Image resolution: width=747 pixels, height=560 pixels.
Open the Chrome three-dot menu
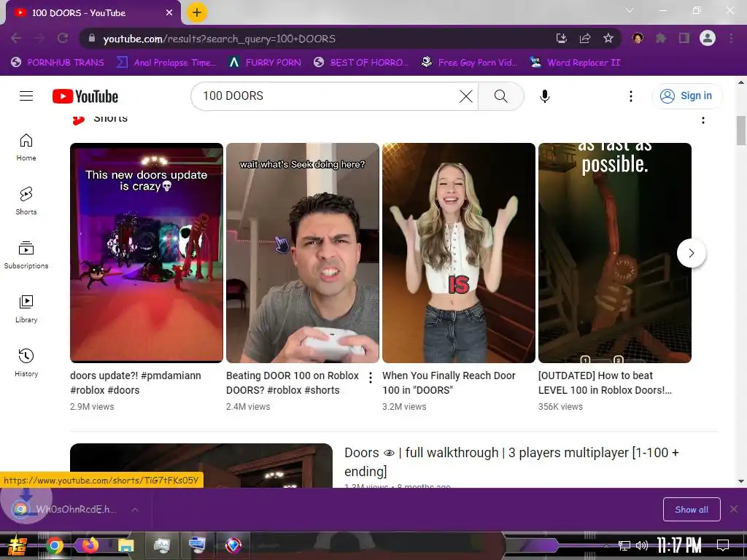coord(731,38)
